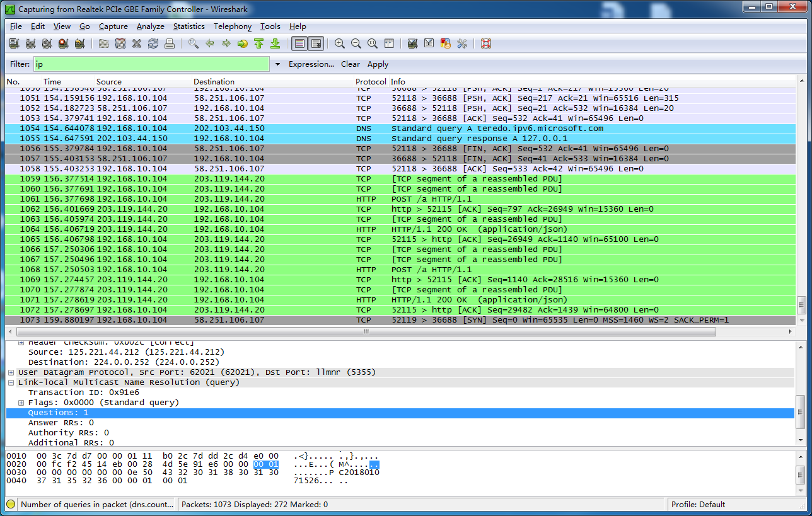Click the Apply filter button
The image size is (812, 516).
tap(378, 64)
